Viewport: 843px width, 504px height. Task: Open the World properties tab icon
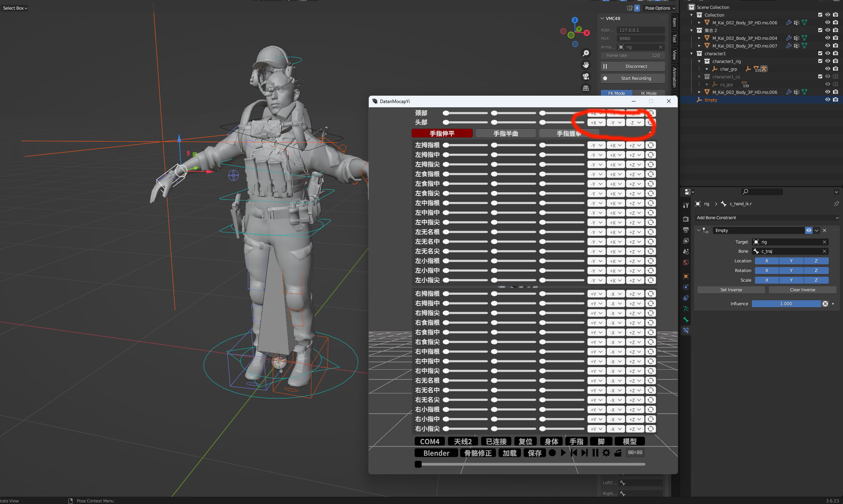tap(686, 262)
